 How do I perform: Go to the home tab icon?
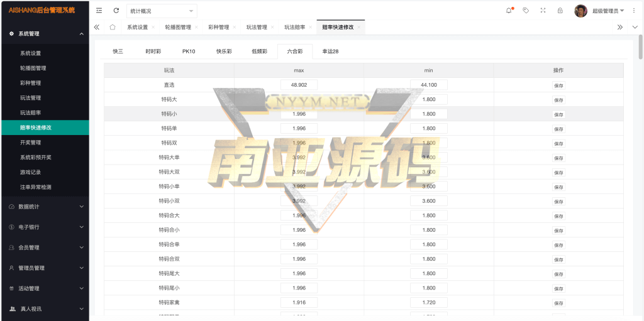coord(112,27)
